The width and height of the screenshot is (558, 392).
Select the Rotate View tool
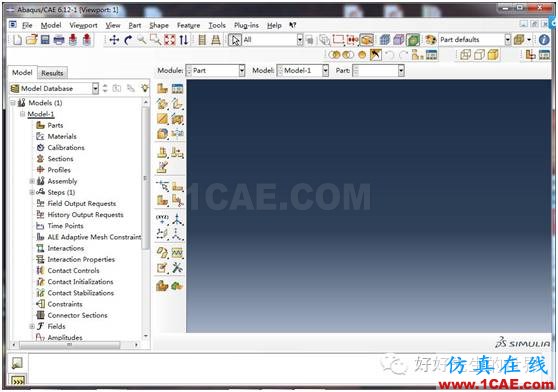pyautogui.click(x=128, y=40)
